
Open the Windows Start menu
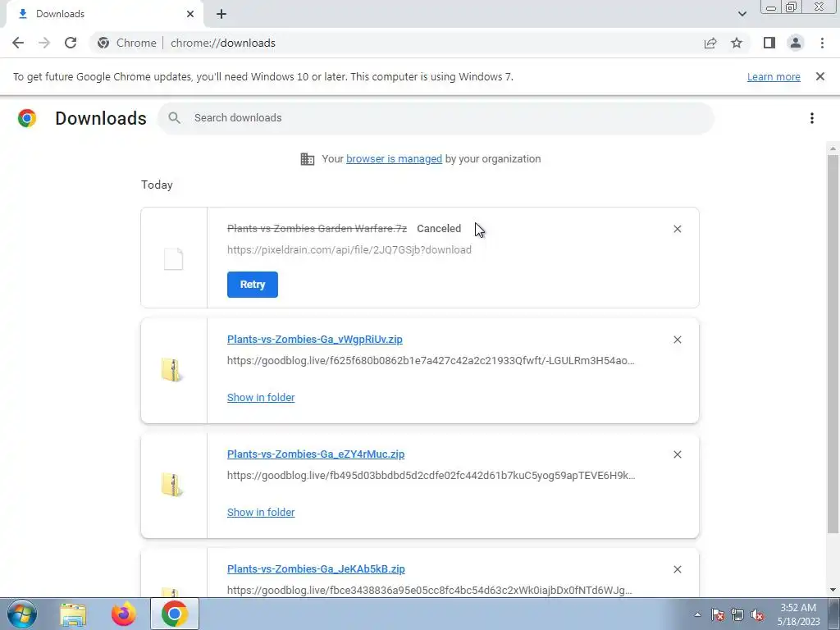22,614
